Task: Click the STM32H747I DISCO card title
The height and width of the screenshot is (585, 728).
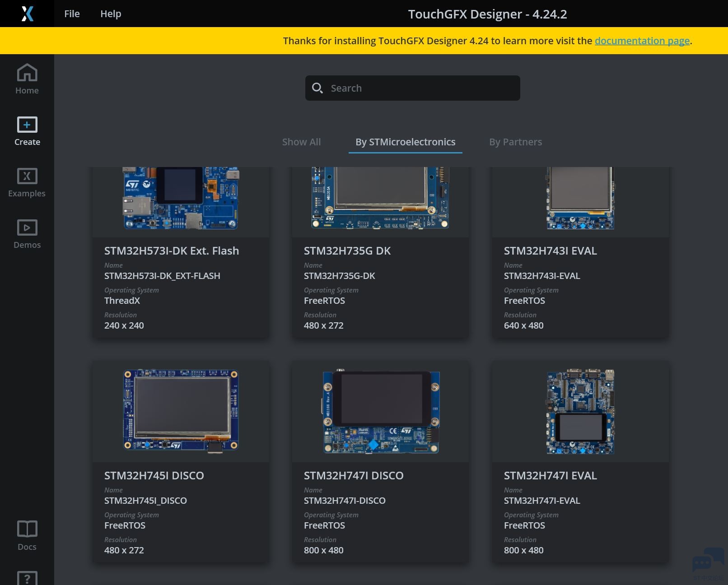Action: click(x=354, y=475)
